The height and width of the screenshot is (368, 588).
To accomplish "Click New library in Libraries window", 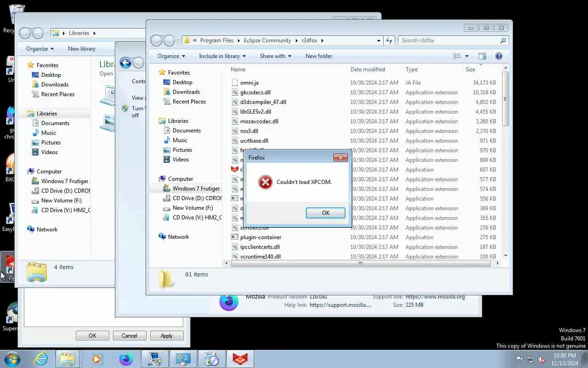I will point(82,49).
